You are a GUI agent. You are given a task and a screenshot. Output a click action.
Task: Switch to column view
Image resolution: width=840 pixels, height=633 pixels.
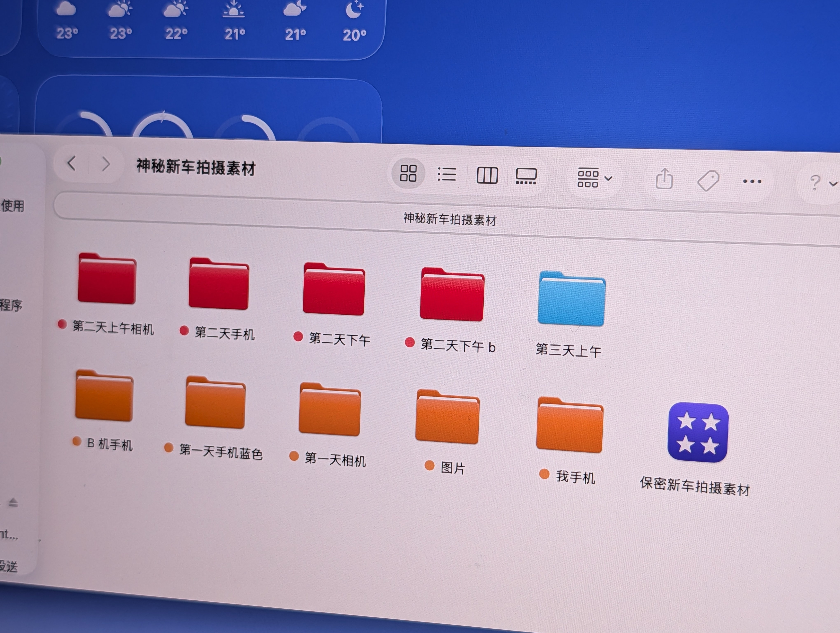(x=487, y=176)
